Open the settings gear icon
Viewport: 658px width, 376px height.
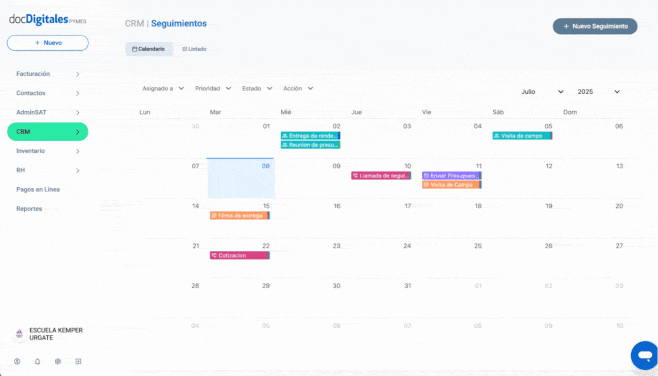pos(58,361)
